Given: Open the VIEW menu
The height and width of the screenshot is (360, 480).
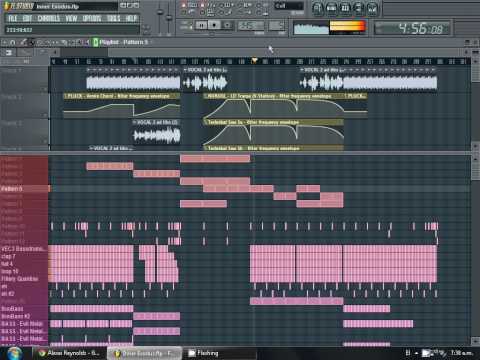Looking at the screenshot, I should 71,18.
